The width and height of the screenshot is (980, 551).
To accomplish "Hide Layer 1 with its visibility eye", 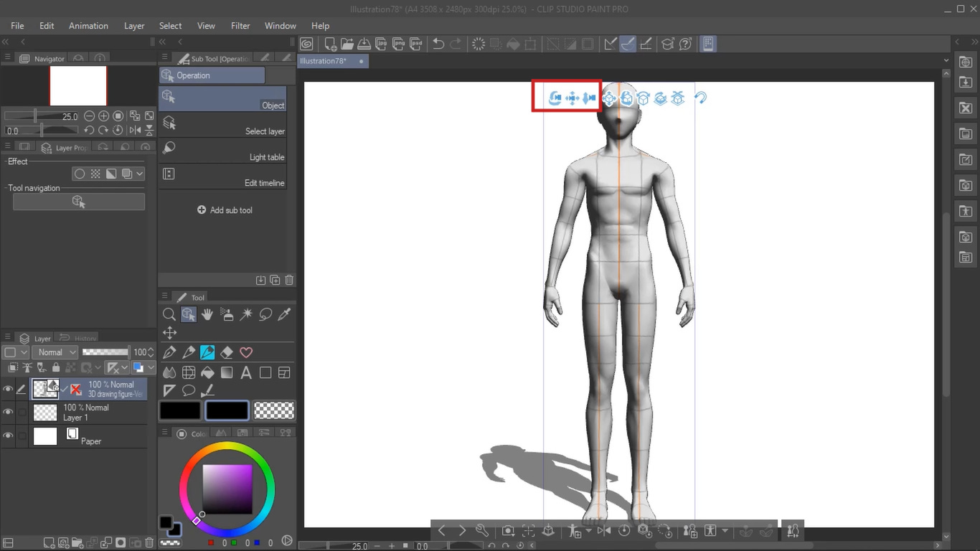I will [8, 412].
